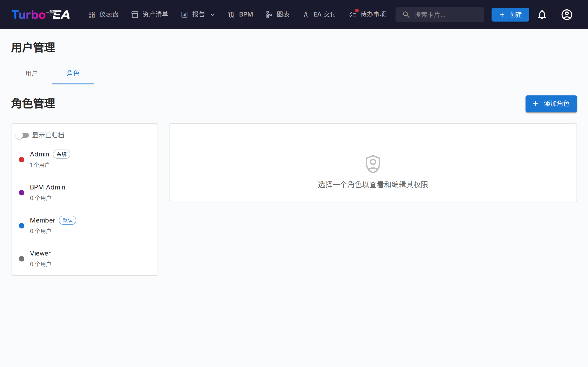Click the user account avatar icon

(567, 14)
